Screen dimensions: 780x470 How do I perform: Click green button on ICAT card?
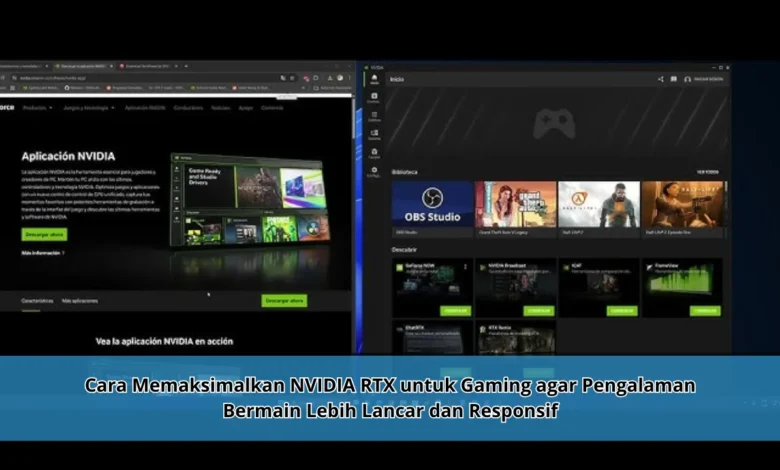[622, 311]
